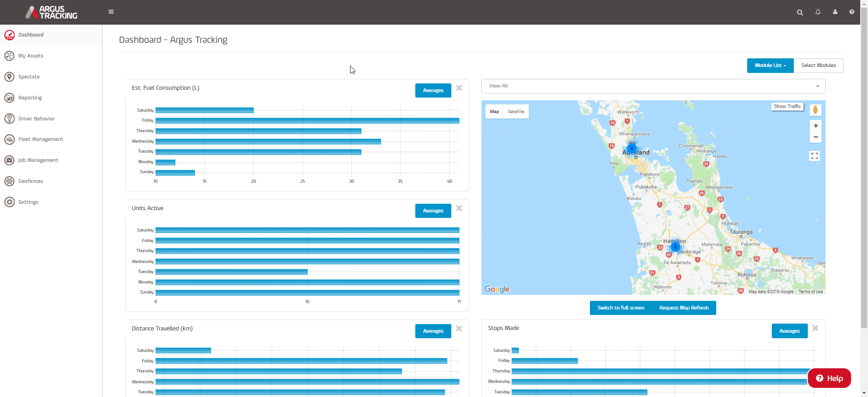
Task: Click Tuesday bar in Units Active chart
Action: tap(232, 272)
